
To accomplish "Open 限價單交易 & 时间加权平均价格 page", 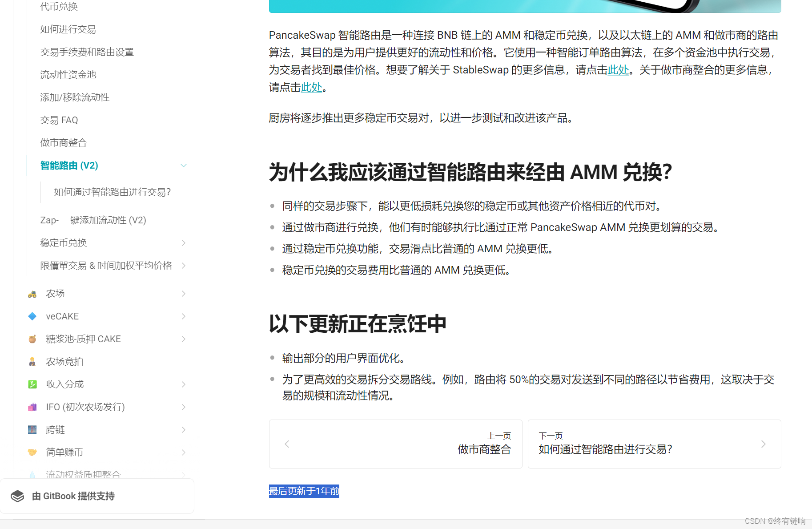I will [x=106, y=266].
